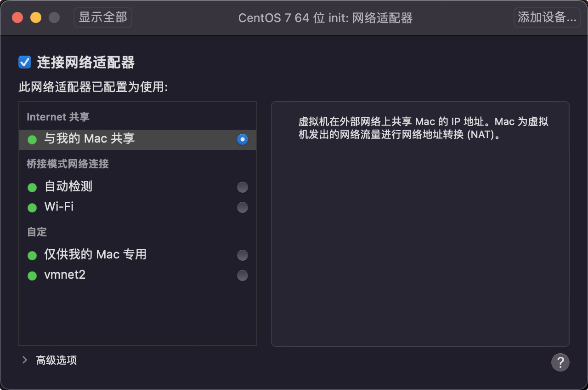Click green status dot beside 与我的 Mac 共享
This screenshot has width=588, height=390.
(x=32, y=140)
